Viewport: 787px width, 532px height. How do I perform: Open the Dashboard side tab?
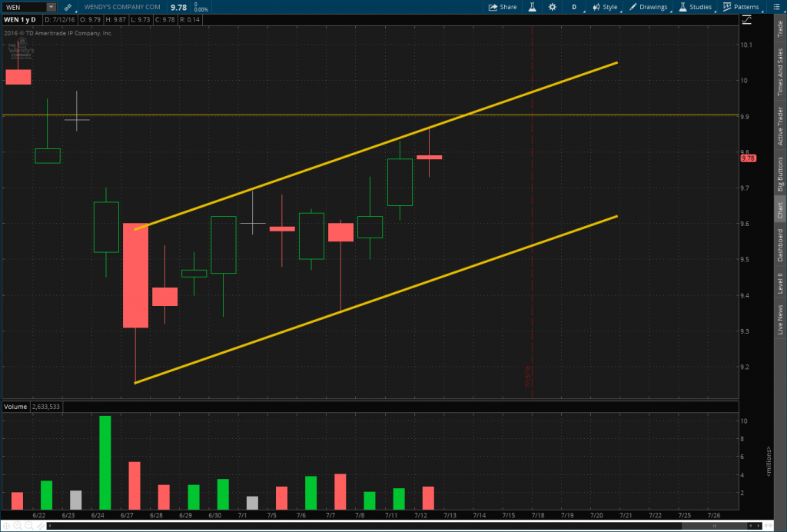780,245
